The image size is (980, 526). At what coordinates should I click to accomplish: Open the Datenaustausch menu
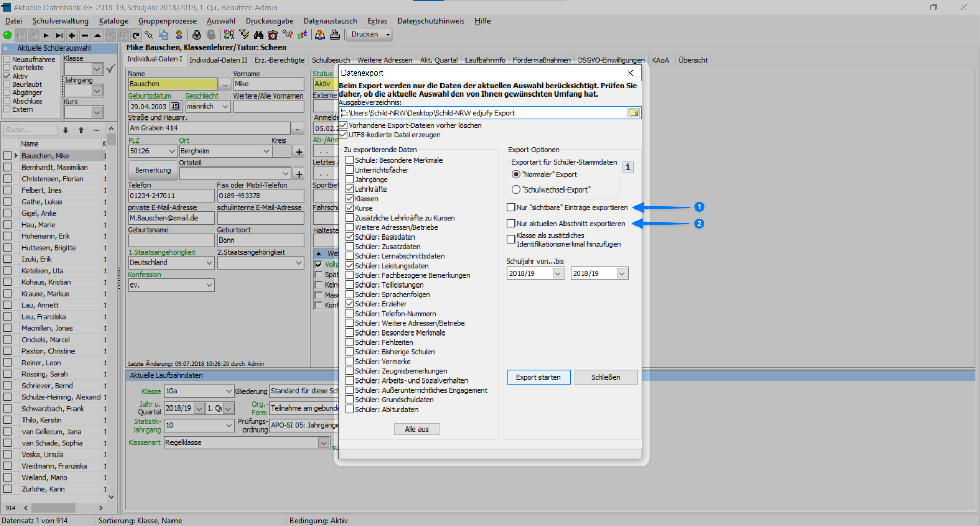tap(330, 21)
